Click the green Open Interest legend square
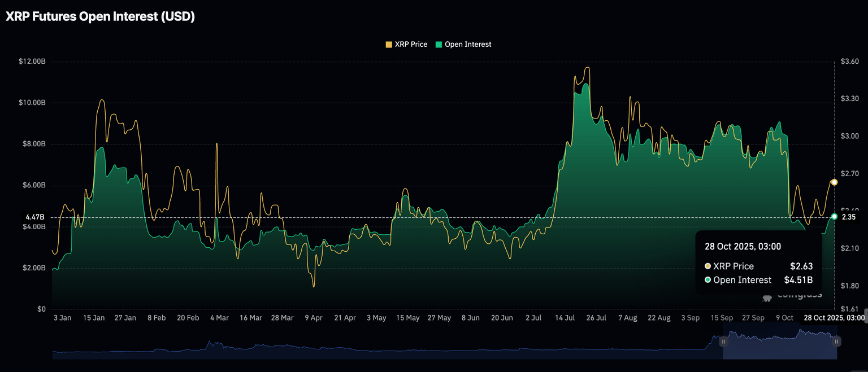The height and width of the screenshot is (372, 868). point(439,45)
